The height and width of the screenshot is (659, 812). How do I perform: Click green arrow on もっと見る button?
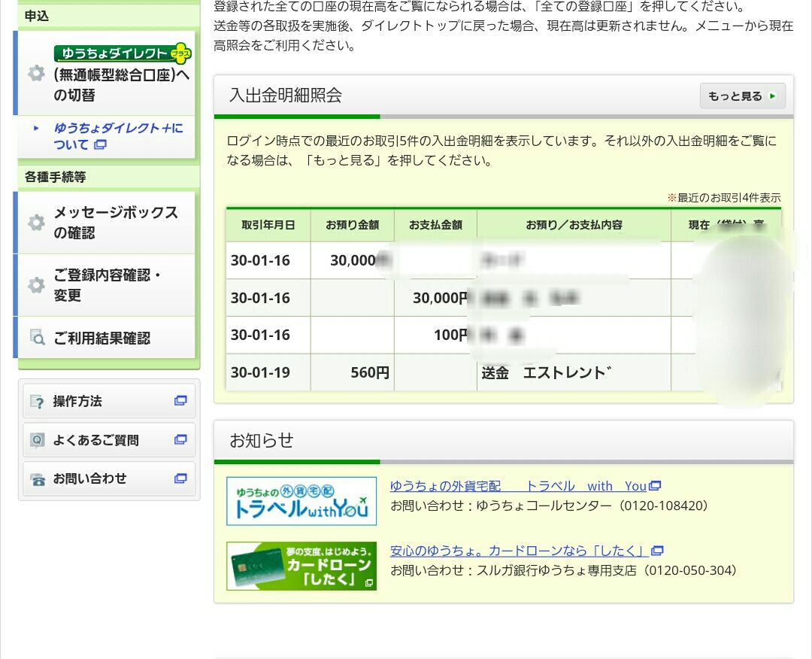click(x=773, y=96)
